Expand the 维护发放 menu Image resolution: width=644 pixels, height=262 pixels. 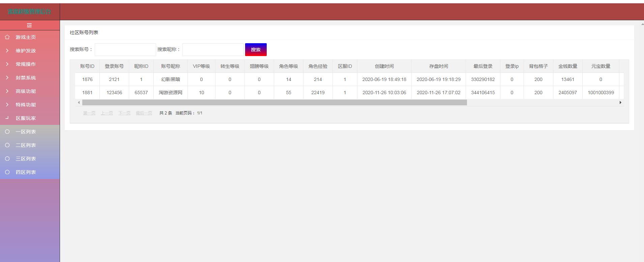point(26,51)
